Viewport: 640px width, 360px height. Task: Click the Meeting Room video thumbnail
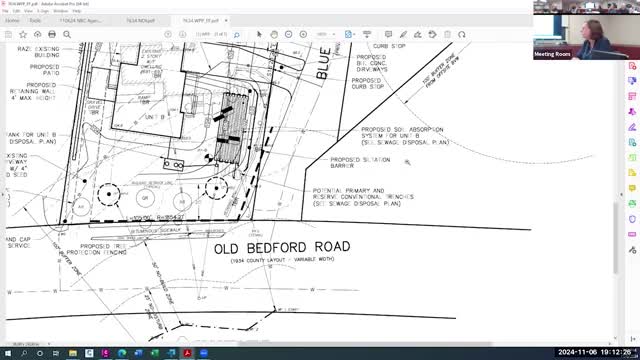[x=586, y=38]
